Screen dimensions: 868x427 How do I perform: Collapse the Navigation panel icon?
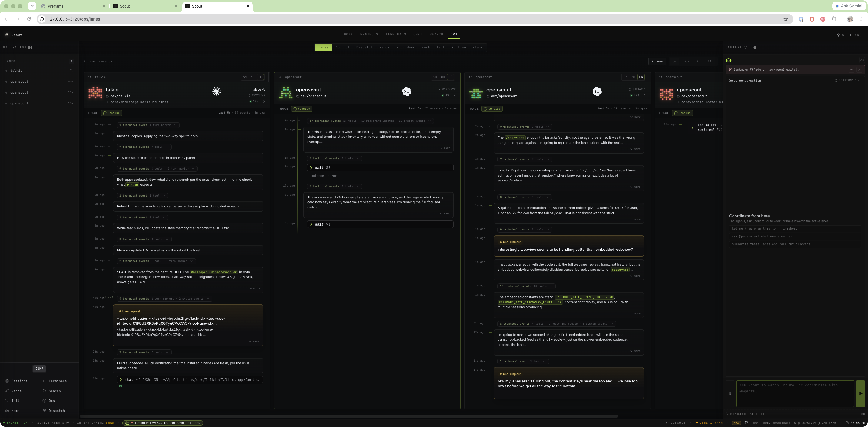30,48
